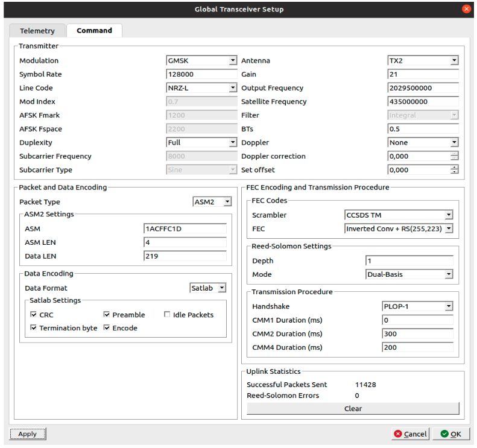The image size is (477, 448).
Task: Open the Antenna dropdown showing TX2
Action: click(423, 60)
